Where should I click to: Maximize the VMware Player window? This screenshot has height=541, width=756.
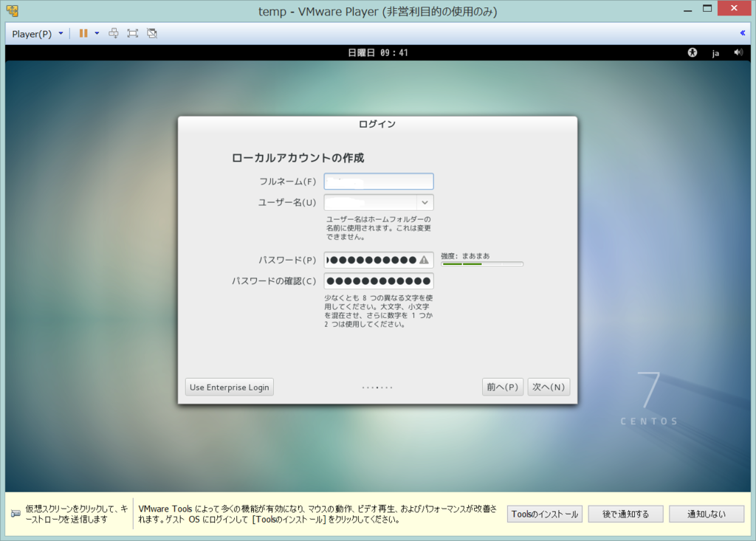[707, 9]
